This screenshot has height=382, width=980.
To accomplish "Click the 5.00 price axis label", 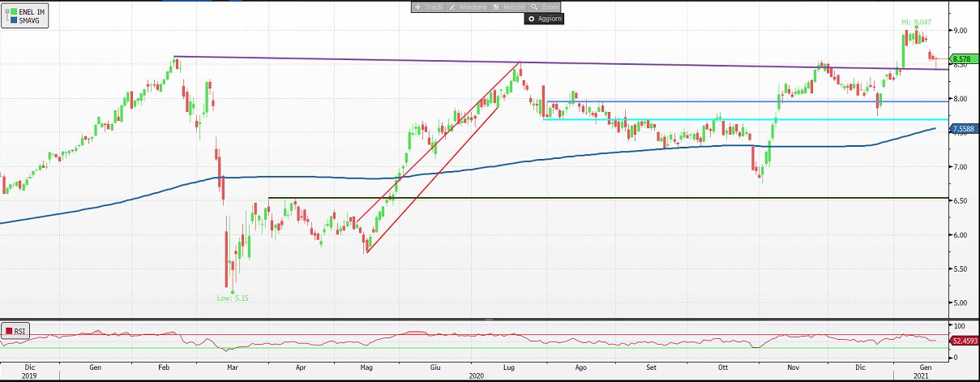I will coord(959,303).
